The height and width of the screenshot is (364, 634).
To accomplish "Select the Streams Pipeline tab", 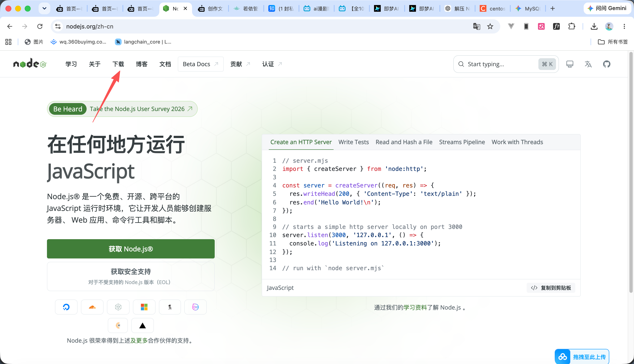I will pos(462,142).
